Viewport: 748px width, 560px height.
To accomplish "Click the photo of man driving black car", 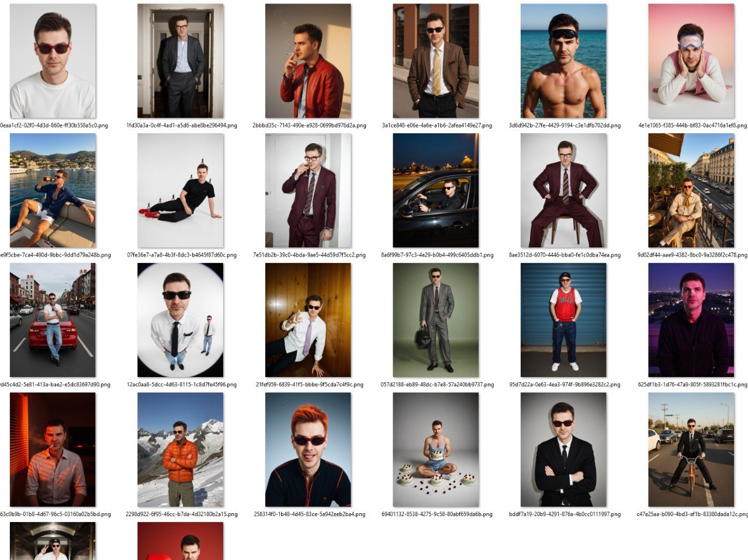I will click(435, 191).
